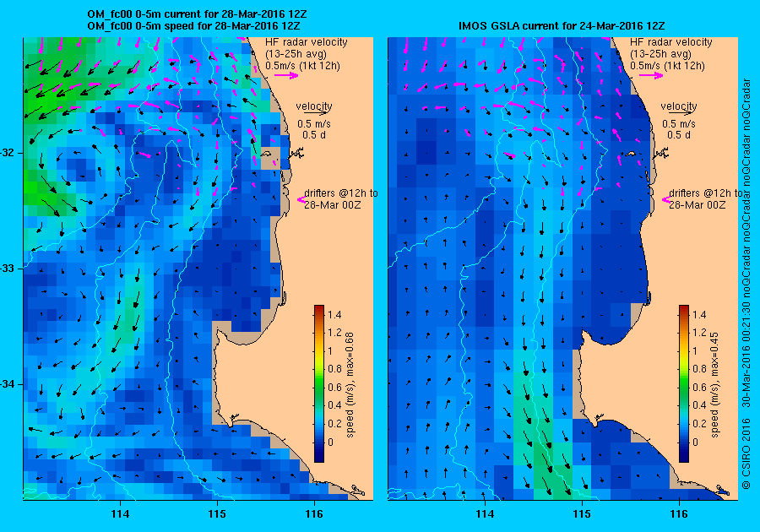Click 'HF radar velocity' label in IMOS GSLA map
760x532 pixels.
[671, 42]
